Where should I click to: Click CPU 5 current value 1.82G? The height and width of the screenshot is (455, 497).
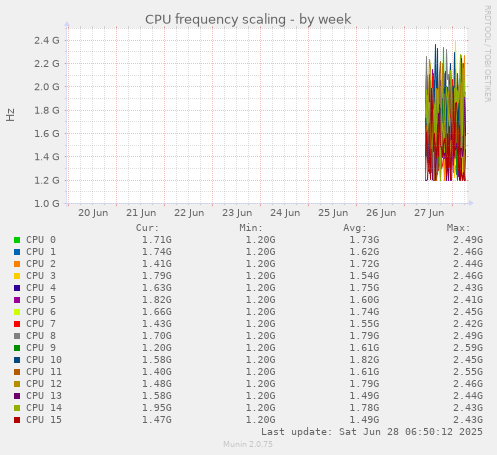tap(157, 300)
